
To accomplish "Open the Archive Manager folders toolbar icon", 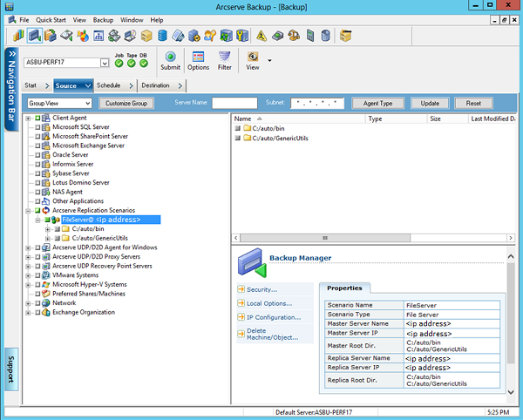I will pyautogui.click(x=51, y=36).
